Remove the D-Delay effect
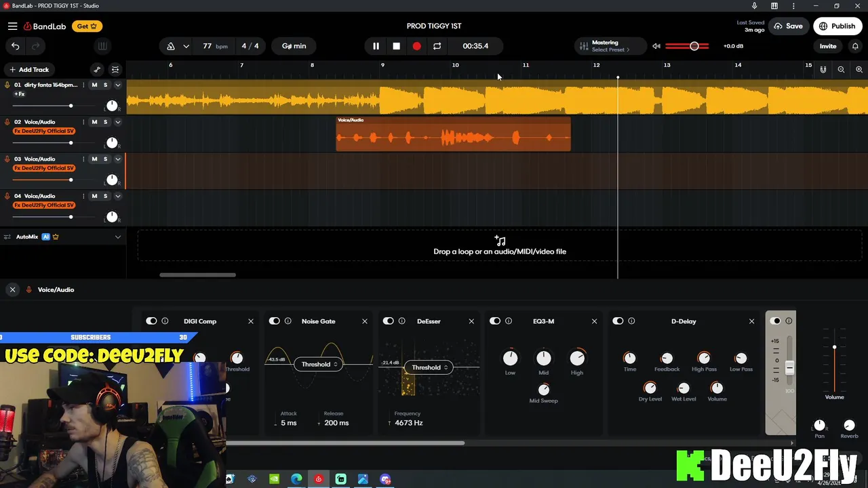Image resolution: width=868 pixels, height=488 pixels. (751, 321)
